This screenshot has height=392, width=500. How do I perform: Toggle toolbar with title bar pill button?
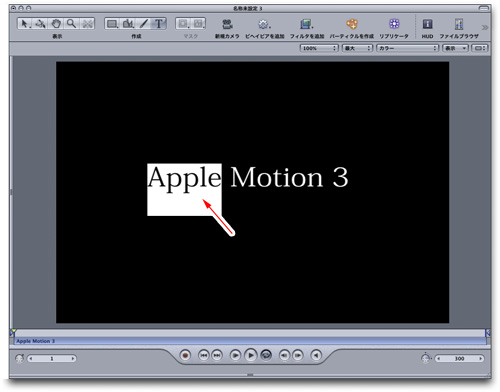click(484, 8)
